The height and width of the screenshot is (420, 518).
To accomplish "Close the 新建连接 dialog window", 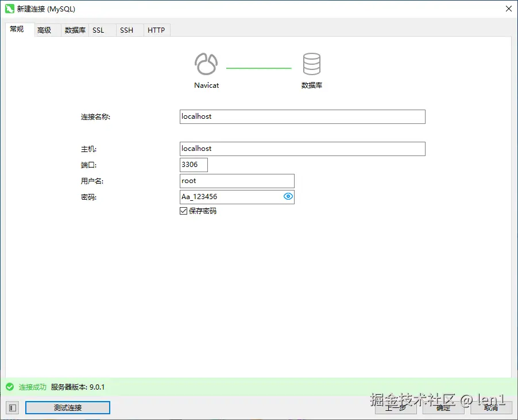I will tap(509, 9).
